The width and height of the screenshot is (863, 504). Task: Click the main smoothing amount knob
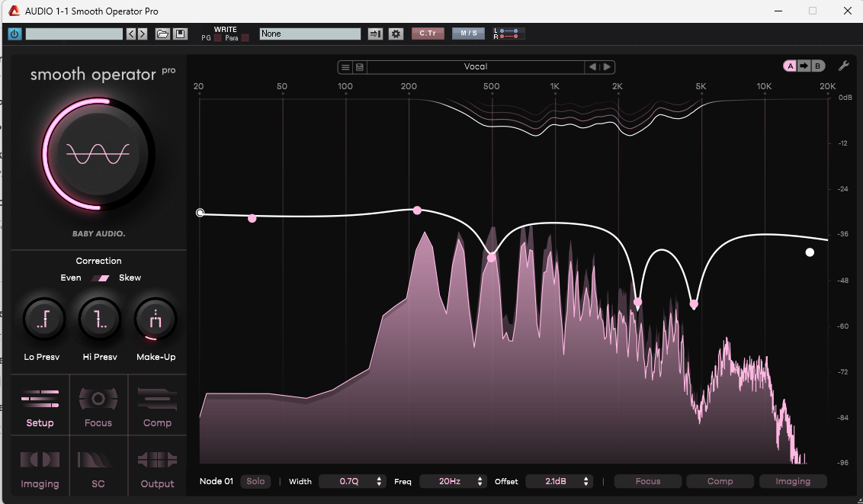tap(98, 154)
